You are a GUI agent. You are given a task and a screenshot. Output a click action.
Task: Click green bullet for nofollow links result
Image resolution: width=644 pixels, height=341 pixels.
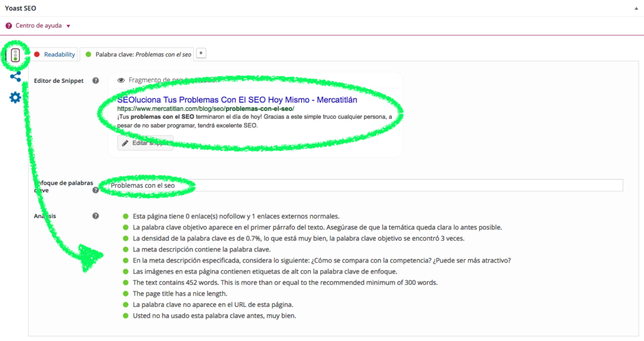(126, 216)
